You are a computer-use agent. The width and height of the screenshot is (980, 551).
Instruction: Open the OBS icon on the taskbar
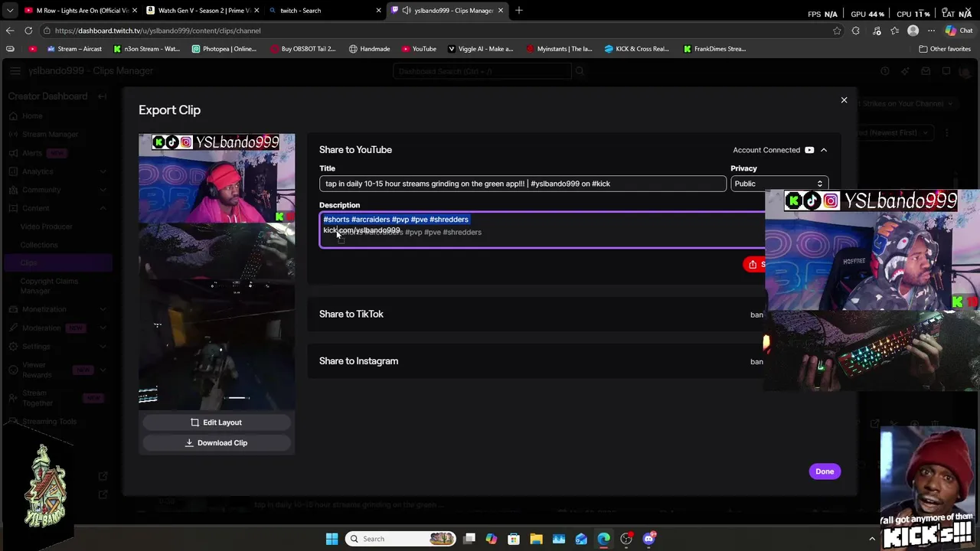[x=626, y=539]
